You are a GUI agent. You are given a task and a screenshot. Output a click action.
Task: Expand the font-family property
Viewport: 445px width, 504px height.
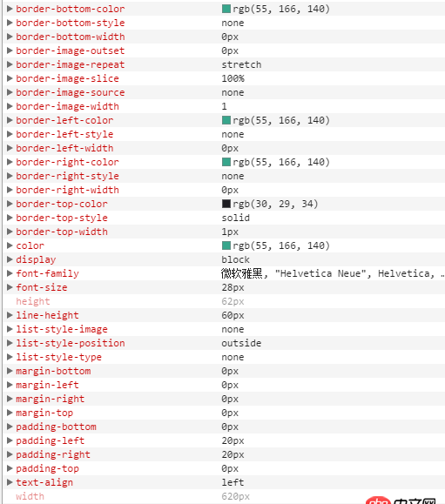pyautogui.click(x=10, y=273)
